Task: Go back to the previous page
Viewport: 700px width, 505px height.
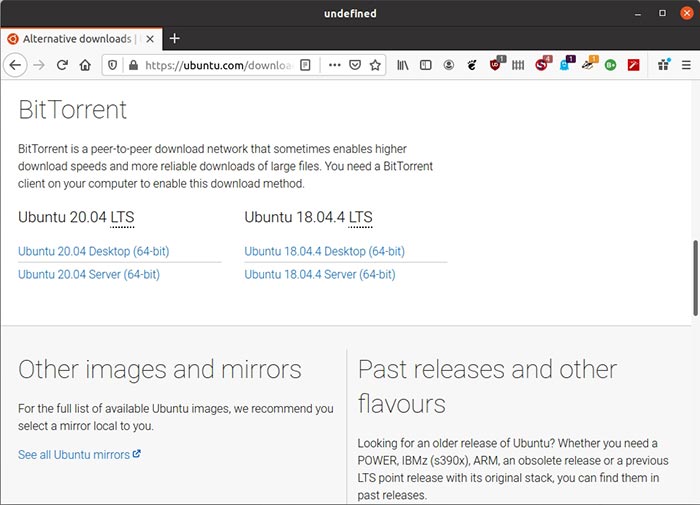Action: pyautogui.click(x=15, y=65)
